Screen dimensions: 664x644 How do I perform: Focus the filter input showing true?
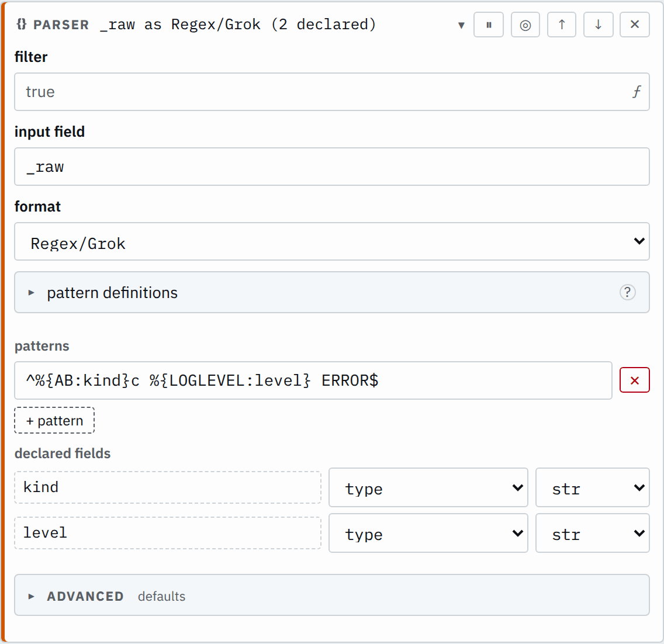pos(331,92)
